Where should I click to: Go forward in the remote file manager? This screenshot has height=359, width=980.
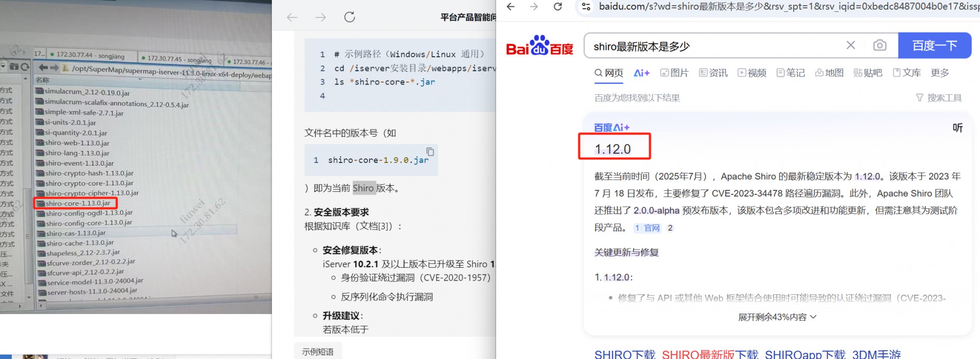click(x=54, y=68)
